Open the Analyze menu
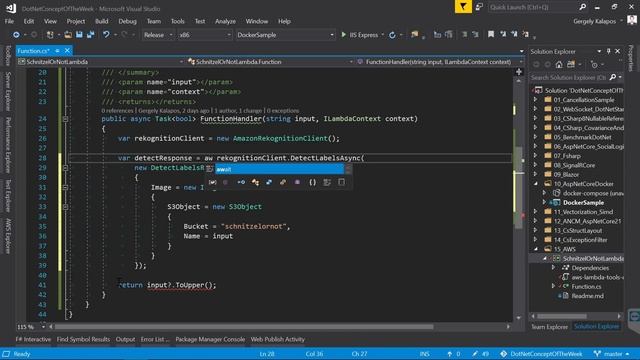 coord(225,21)
